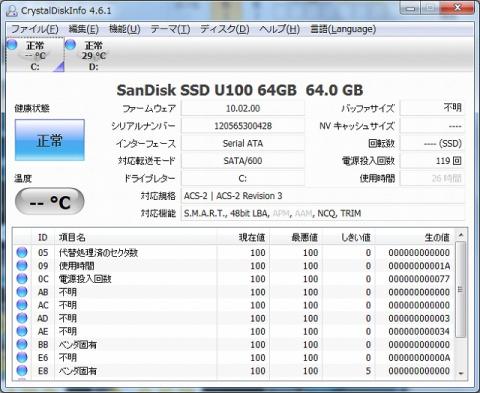Click the status orb for attribute AD
The height and width of the screenshot is (393, 480).
[x=22, y=318]
